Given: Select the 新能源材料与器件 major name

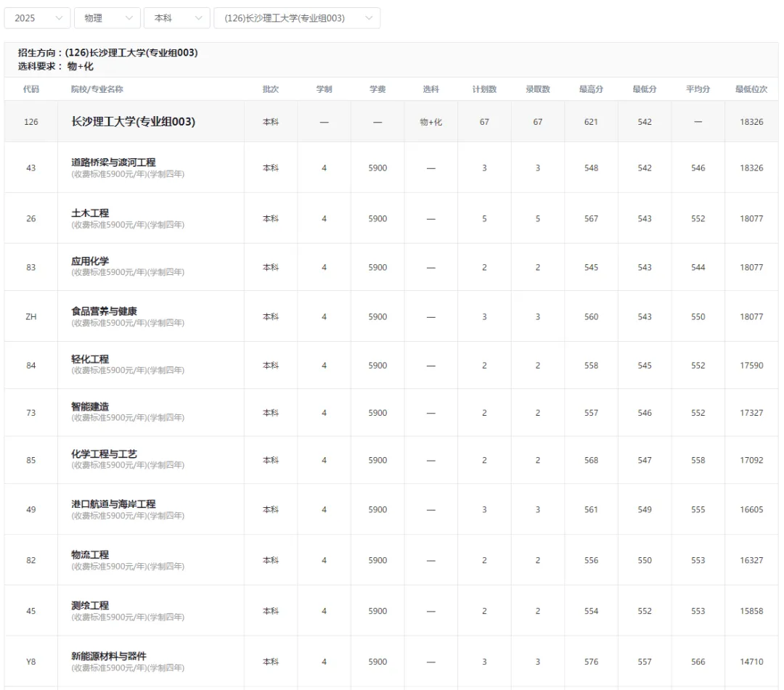Looking at the screenshot, I should [x=109, y=656].
